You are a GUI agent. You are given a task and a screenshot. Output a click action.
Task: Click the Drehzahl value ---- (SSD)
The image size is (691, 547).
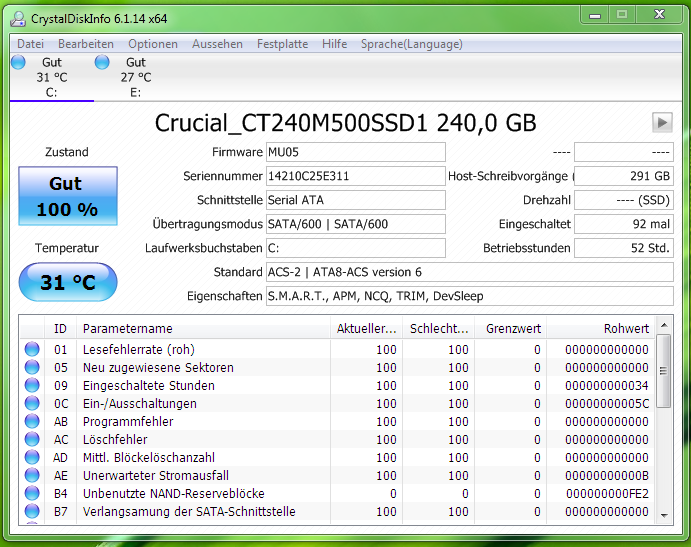coord(624,200)
